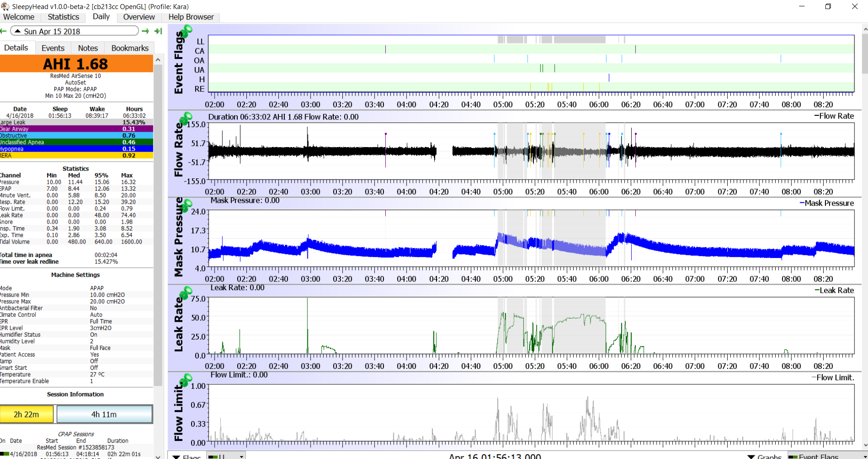Click the Leak Rate statistics row

(x=76, y=215)
